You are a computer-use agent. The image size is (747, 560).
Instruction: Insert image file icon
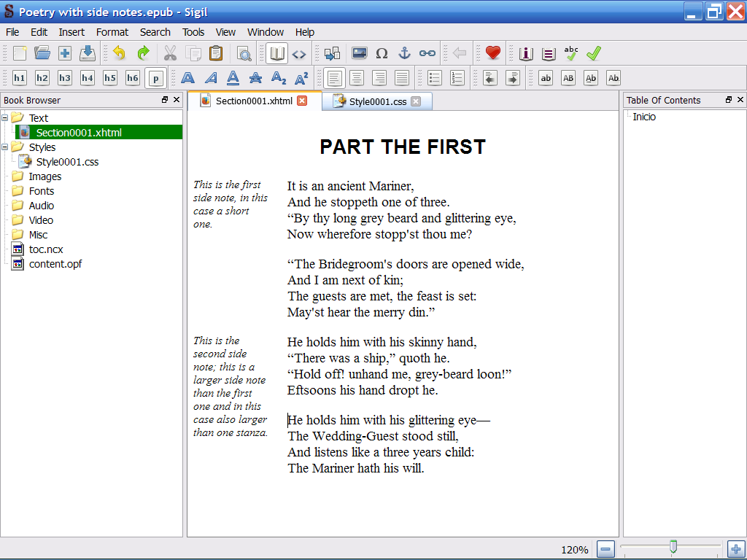tap(359, 53)
